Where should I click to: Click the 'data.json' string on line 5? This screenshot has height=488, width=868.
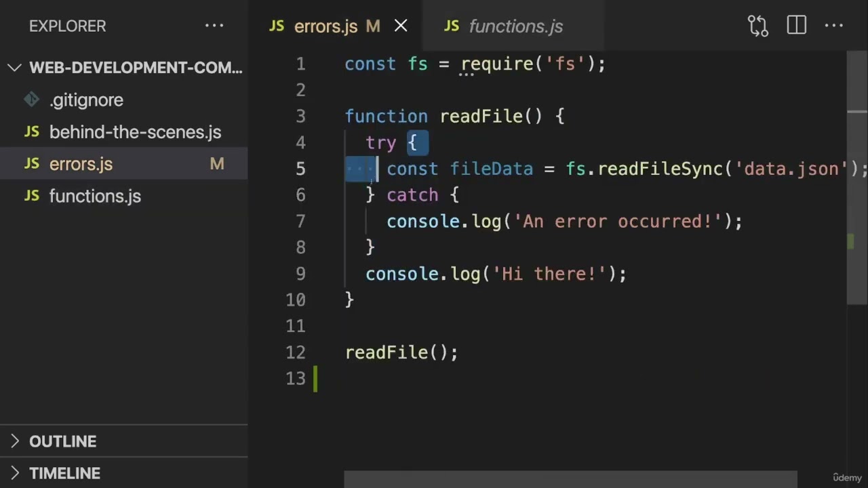(791, 169)
